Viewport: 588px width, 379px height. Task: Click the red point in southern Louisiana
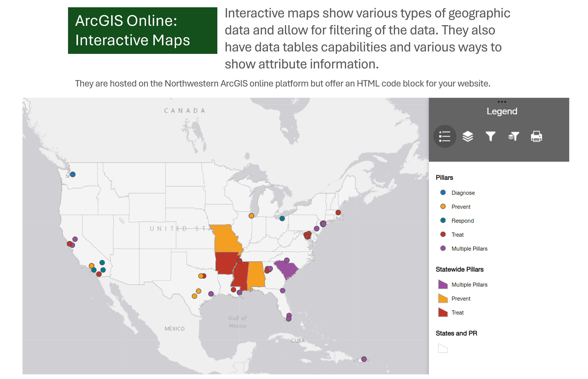[233, 290]
